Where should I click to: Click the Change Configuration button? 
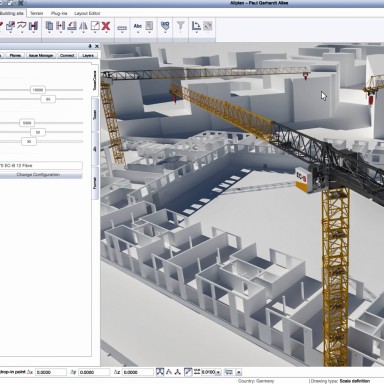(x=38, y=175)
